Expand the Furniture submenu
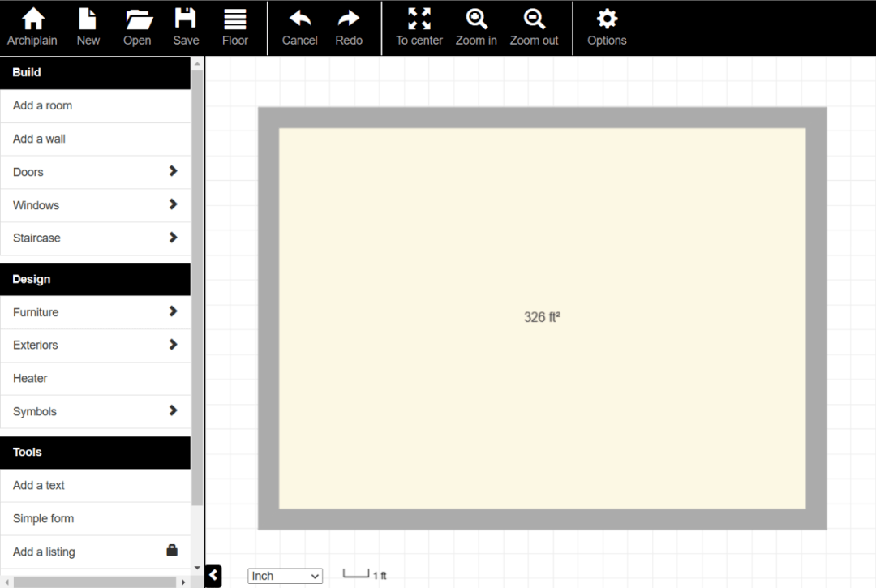The width and height of the screenshot is (876, 588). click(x=95, y=312)
